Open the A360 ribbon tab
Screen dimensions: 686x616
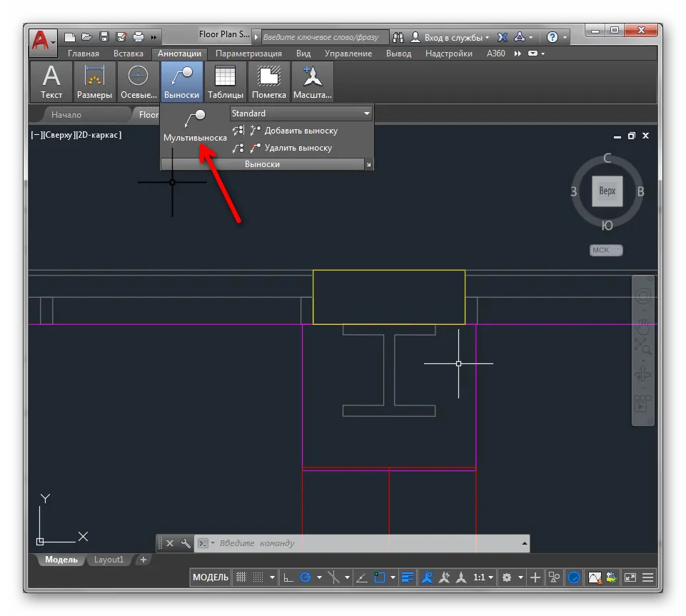coord(495,54)
